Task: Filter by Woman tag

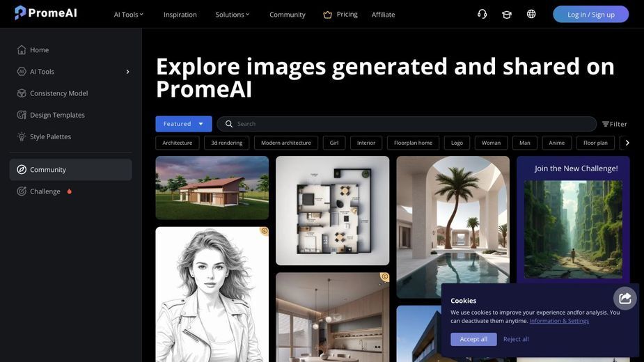Action: click(x=492, y=143)
